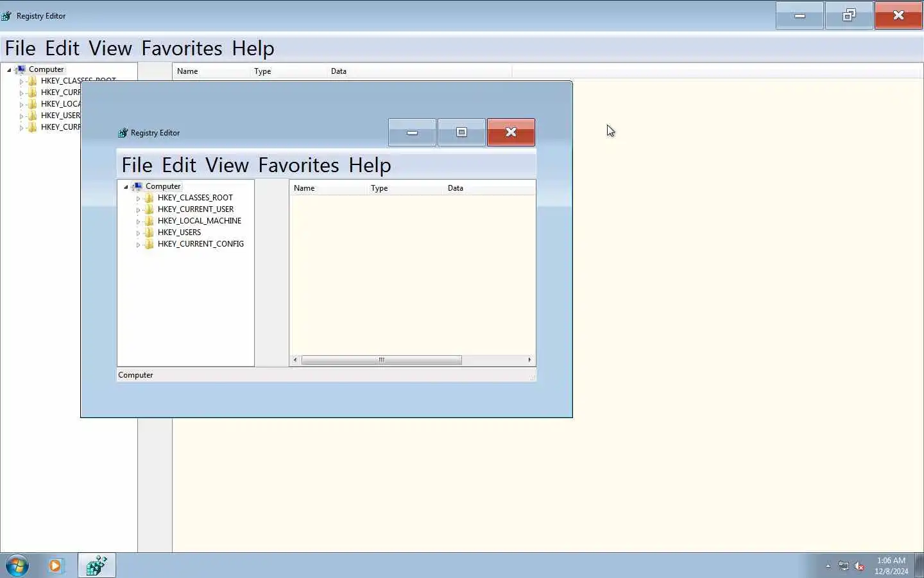Open the File menu in smaller window
Screen dimensions: 924x578
click(137, 166)
